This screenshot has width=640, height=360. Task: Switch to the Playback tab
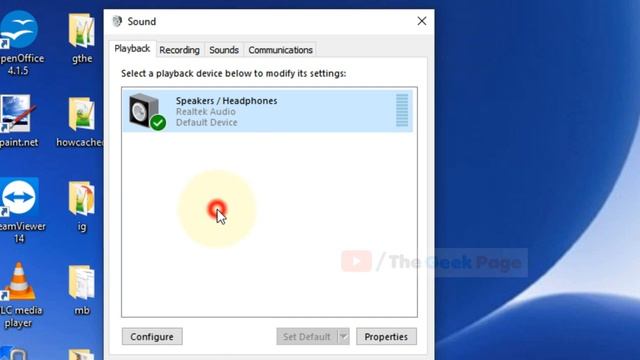[132, 49]
